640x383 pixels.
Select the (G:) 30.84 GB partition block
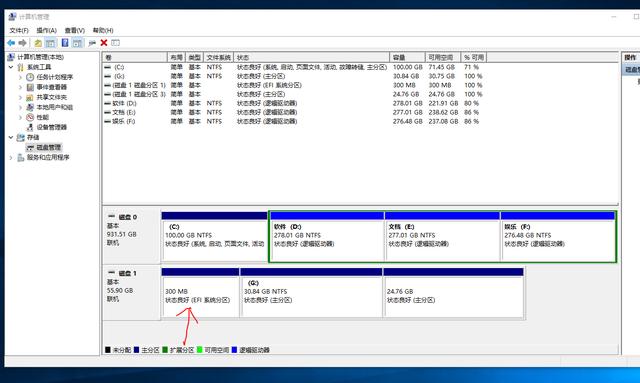[311, 292]
